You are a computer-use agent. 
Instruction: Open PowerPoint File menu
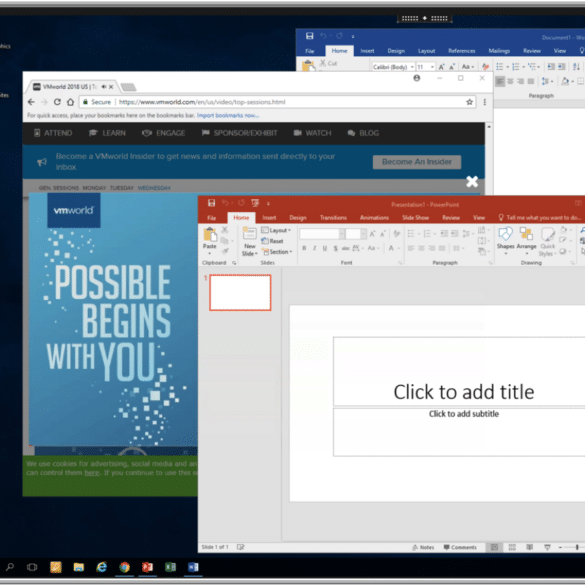click(212, 218)
